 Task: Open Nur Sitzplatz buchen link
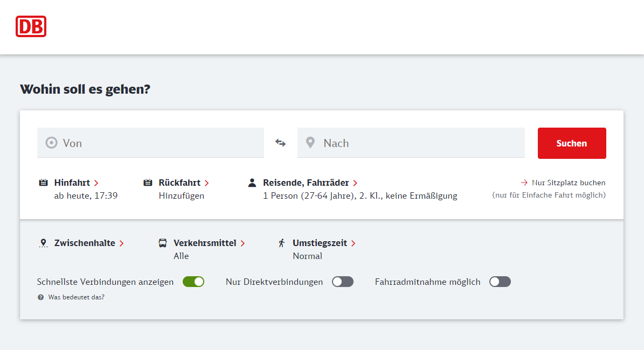[563, 183]
